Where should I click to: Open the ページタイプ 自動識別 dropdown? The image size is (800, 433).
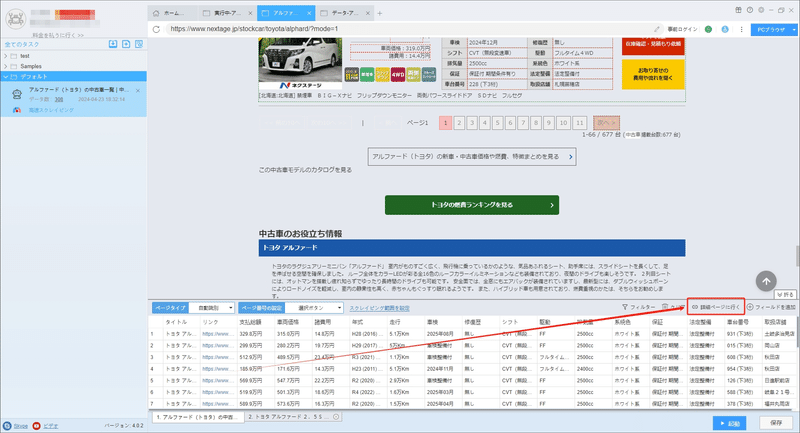(212, 308)
